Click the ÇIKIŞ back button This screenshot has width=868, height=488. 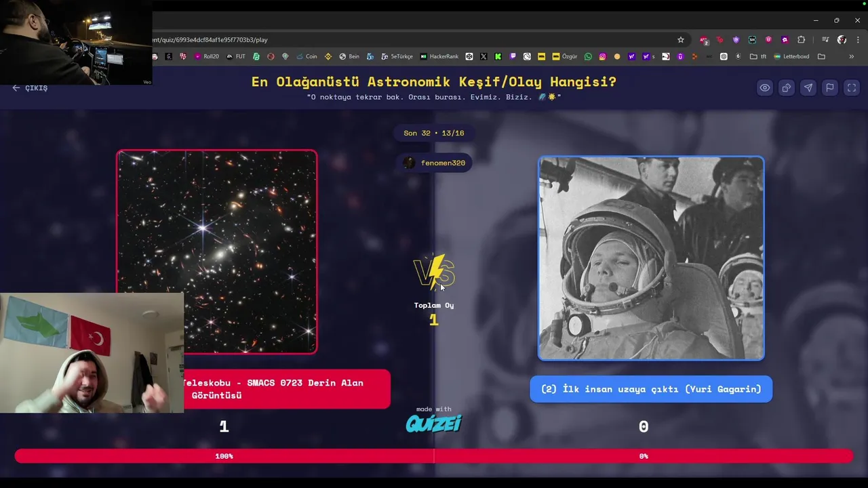click(x=30, y=87)
